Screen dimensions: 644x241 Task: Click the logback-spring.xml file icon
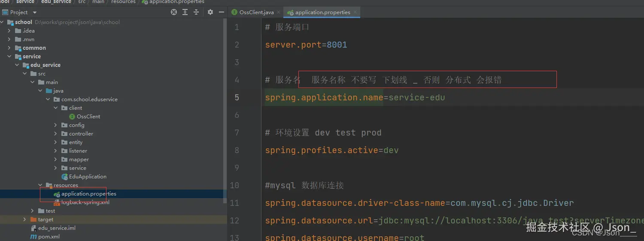[57, 202]
